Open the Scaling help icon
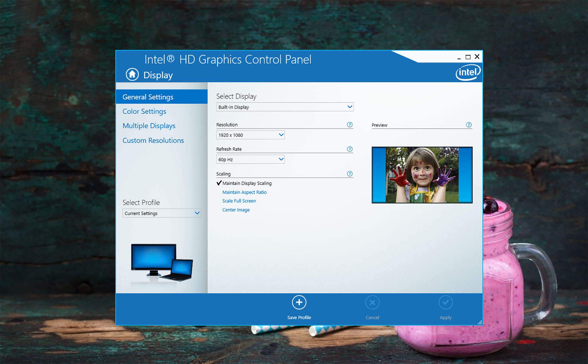The height and width of the screenshot is (364, 588). tap(349, 174)
